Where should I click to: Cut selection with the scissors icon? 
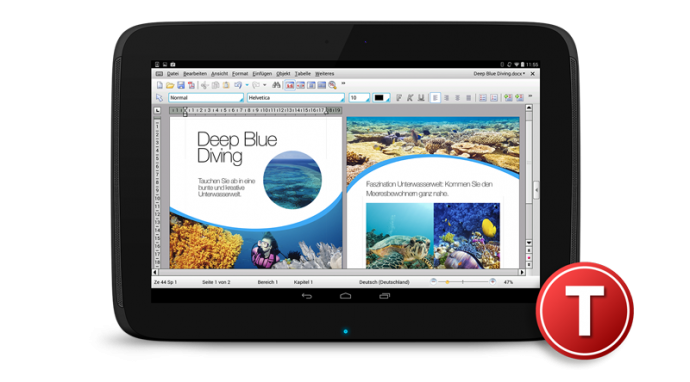pyautogui.click(x=205, y=85)
